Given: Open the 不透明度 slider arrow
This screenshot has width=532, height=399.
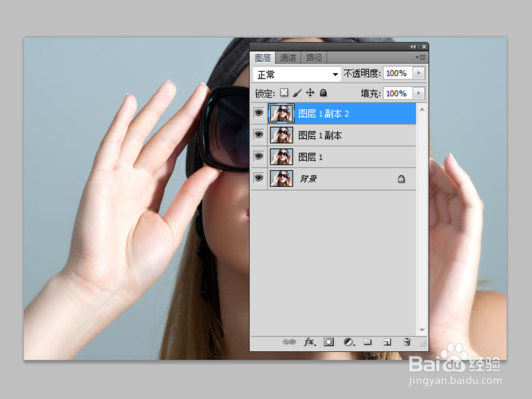Looking at the screenshot, I should pos(419,73).
